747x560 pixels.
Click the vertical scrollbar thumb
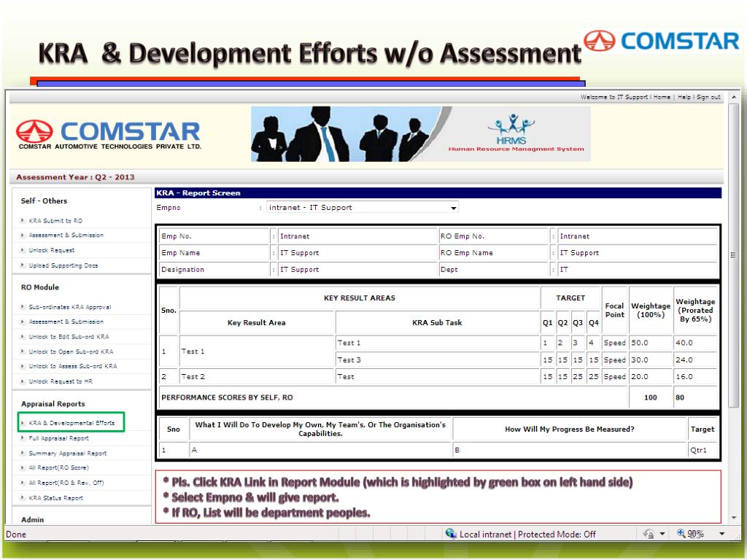point(734,255)
